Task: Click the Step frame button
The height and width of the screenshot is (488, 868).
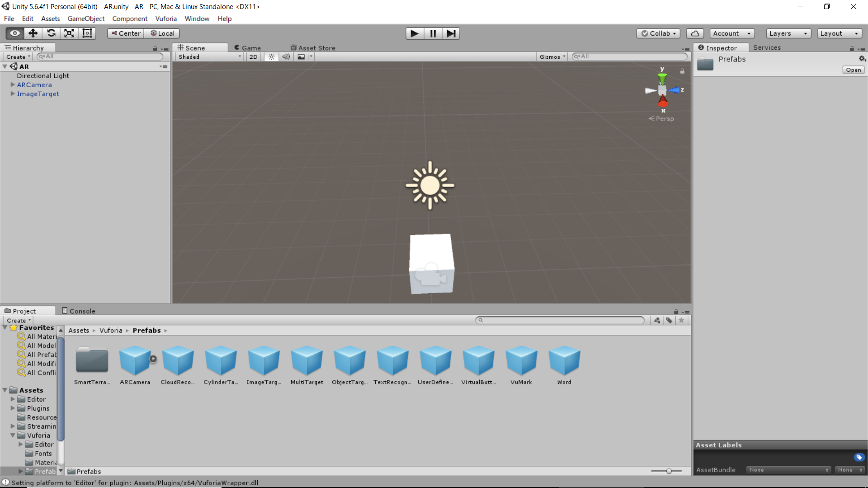Action: click(451, 33)
